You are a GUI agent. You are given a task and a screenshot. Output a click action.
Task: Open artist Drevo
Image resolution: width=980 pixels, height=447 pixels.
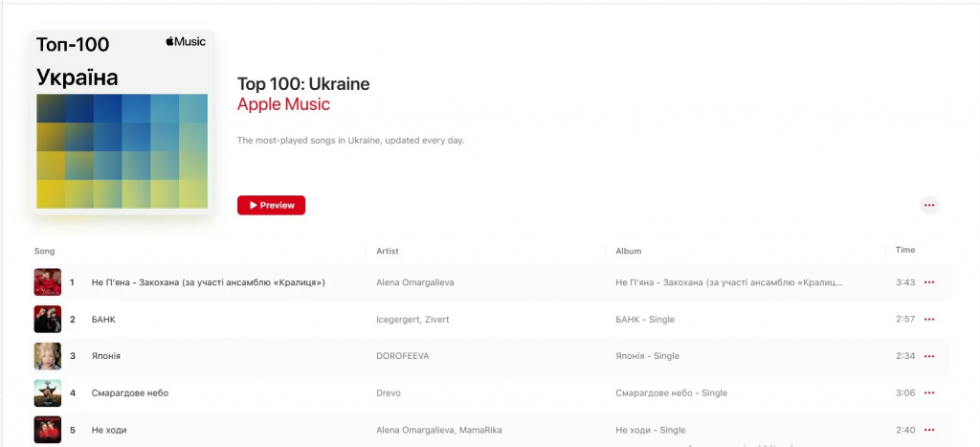coord(389,393)
